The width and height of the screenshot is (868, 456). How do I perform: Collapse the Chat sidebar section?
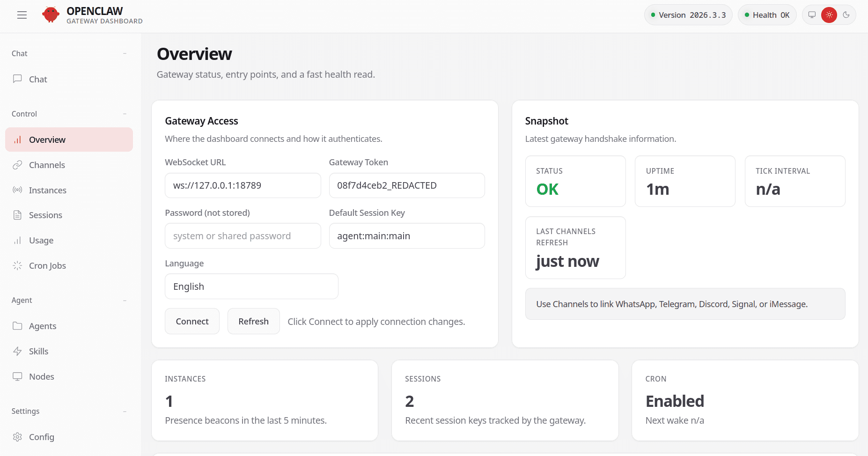pos(125,53)
